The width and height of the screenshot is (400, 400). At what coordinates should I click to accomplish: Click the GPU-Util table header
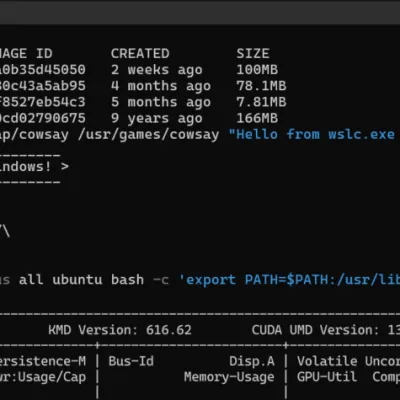pos(327,377)
